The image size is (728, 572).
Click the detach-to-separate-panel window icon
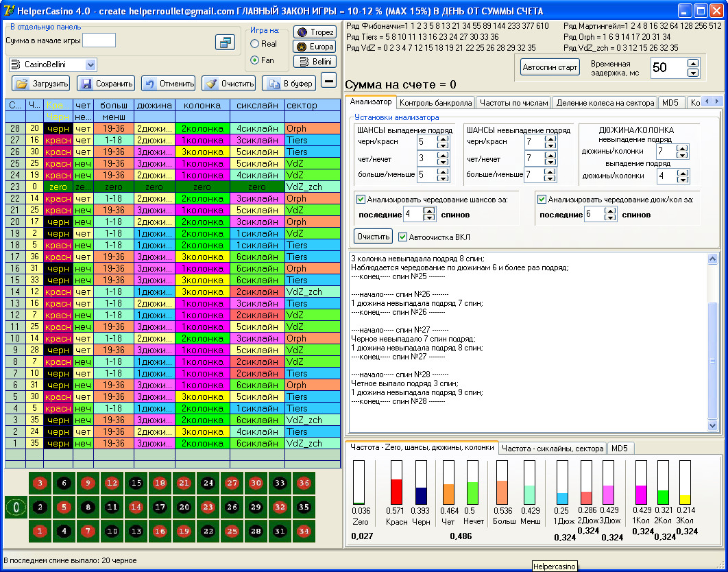pyautogui.click(x=225, y=43)
